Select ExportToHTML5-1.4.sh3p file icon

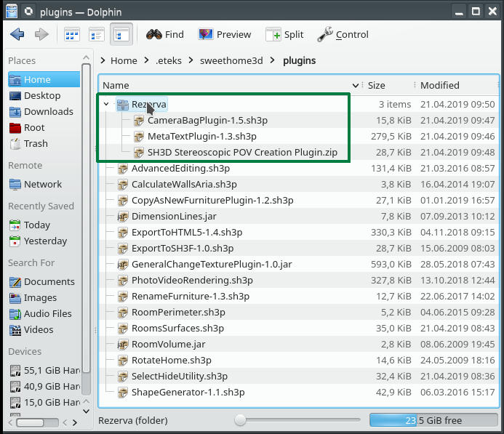tap(123, 232)
